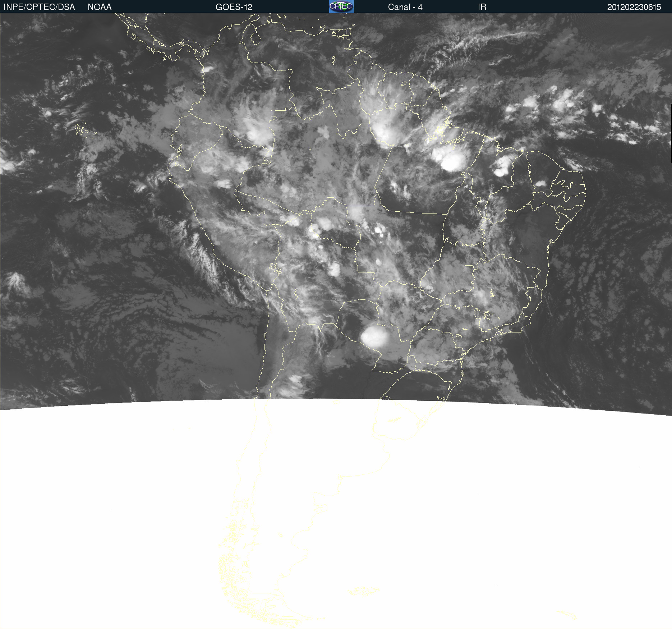
Task: Click the CPTEC logo in the header
Action: tap(341, 6)
